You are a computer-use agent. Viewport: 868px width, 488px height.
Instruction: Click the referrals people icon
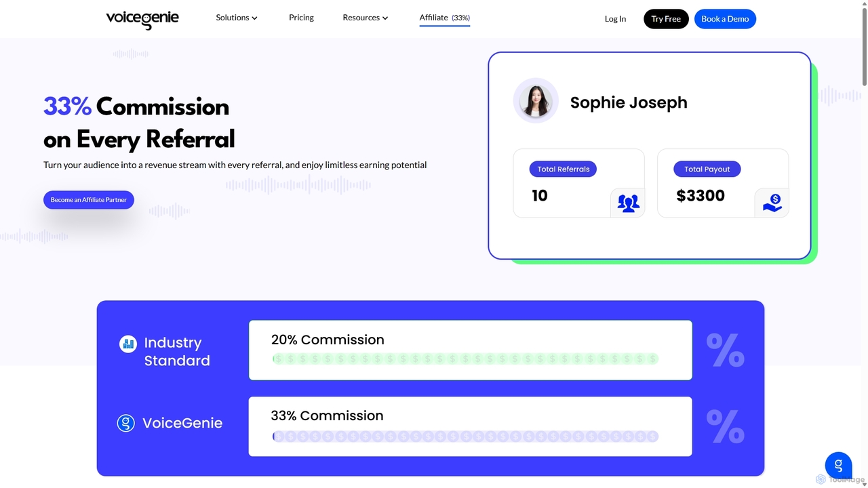point(628,203)
